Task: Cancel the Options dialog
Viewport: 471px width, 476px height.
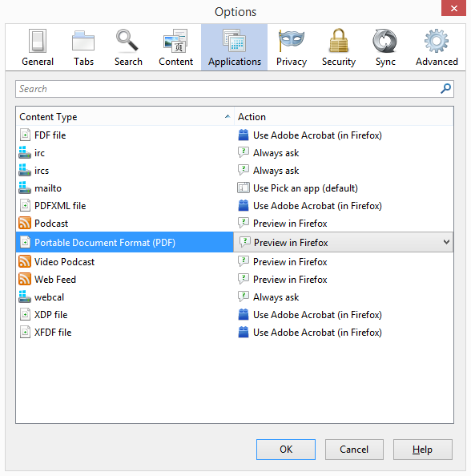Action: tap(354, 449)
